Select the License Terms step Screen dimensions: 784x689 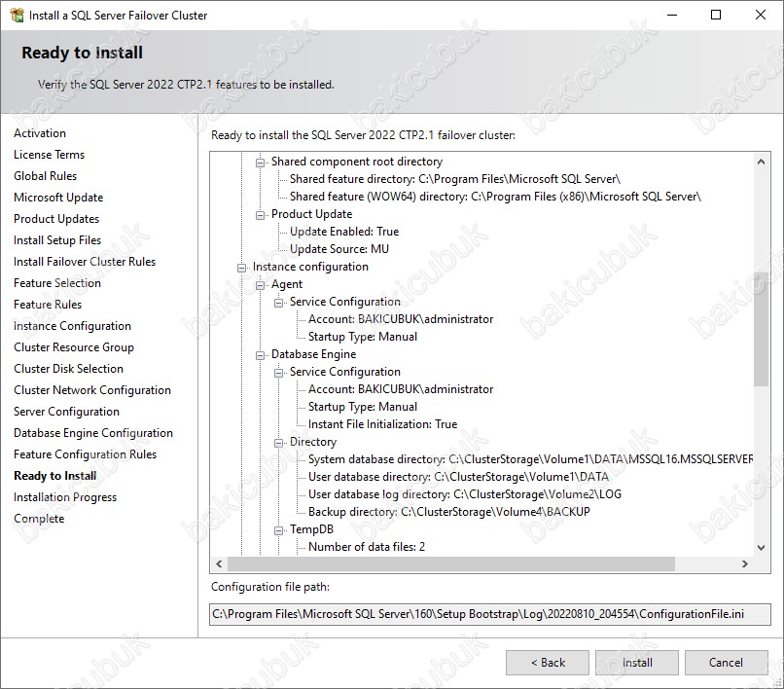coord(49,155)
